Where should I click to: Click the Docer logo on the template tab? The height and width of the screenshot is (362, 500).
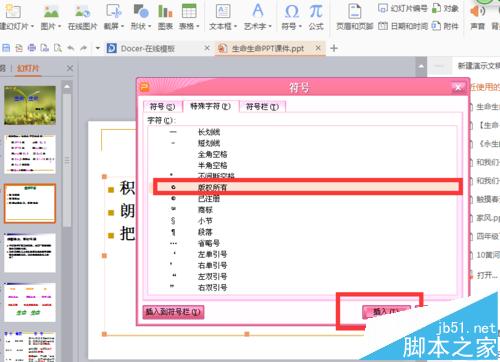[111, 49]
